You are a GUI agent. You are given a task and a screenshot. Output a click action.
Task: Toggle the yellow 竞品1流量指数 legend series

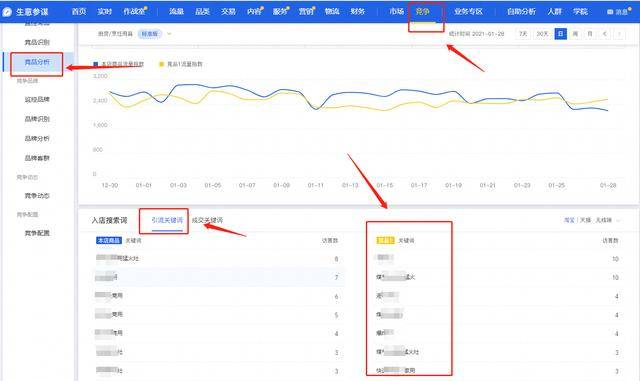click(180, 64)
